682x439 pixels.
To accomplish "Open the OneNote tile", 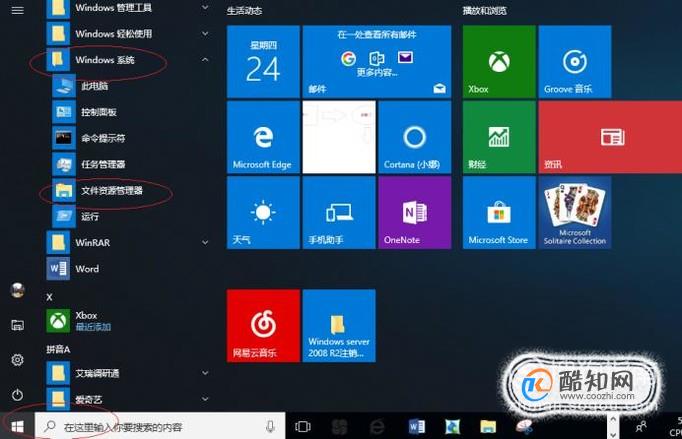I will 415,212.
